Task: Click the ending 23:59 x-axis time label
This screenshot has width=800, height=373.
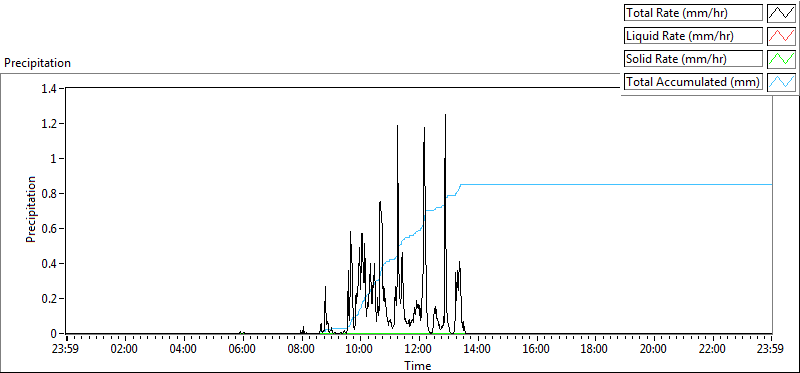Action: tap(771, 350)
